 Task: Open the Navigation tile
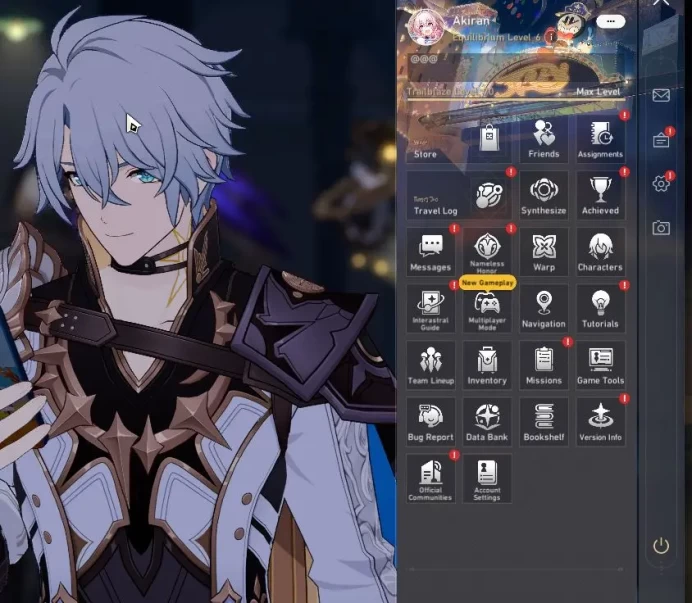click(x=544, y=309)
